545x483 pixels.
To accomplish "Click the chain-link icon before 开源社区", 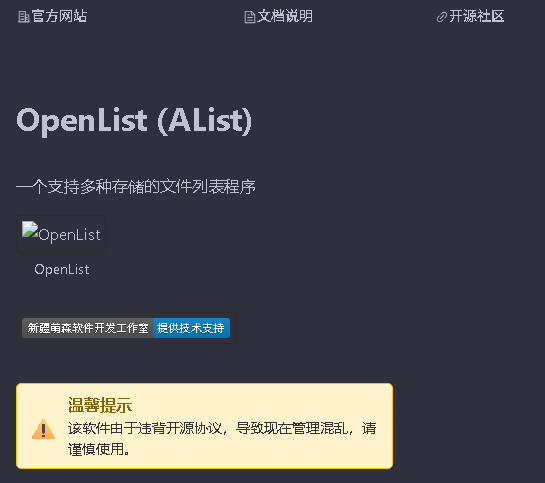I will (442, 17).
